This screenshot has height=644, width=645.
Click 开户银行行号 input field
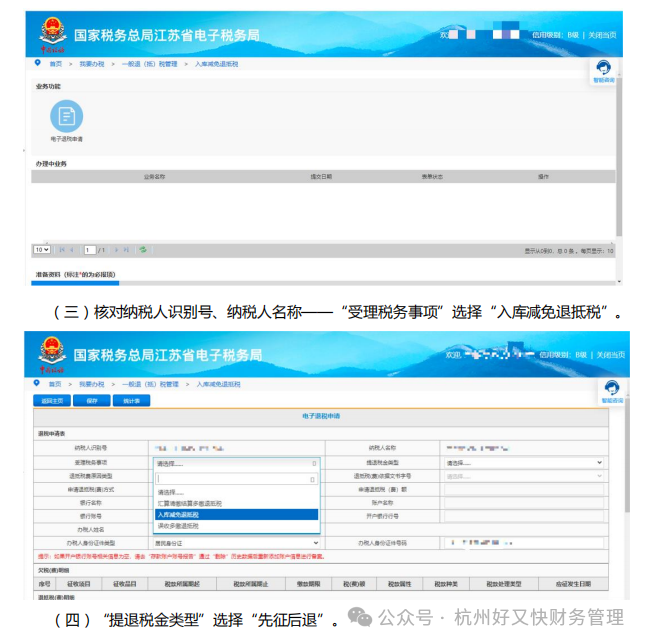click(x=524, y=516)
